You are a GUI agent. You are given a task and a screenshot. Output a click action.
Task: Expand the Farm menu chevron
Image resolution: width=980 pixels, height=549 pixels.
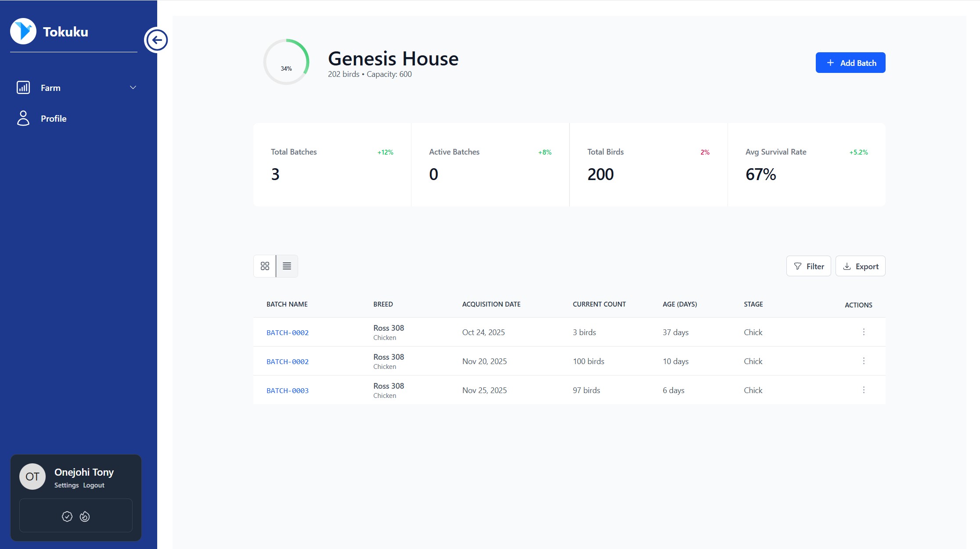tap(133, 87)
